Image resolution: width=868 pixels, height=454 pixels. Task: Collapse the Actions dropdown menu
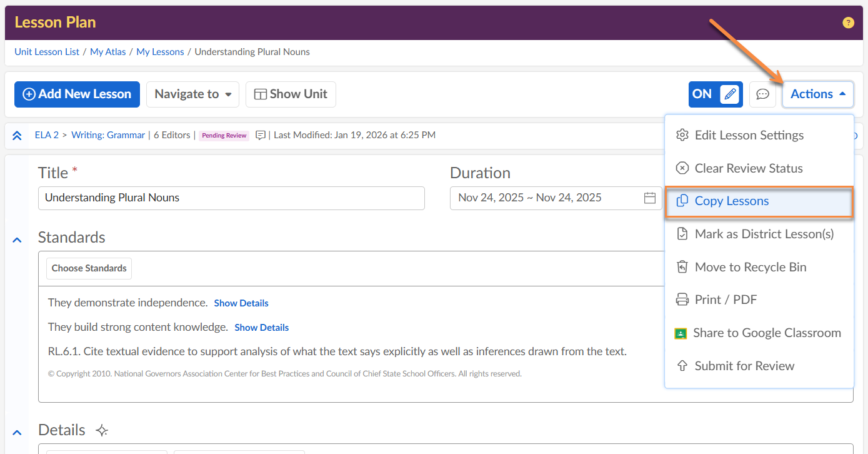pyautogui.click(x=817, y=94)
